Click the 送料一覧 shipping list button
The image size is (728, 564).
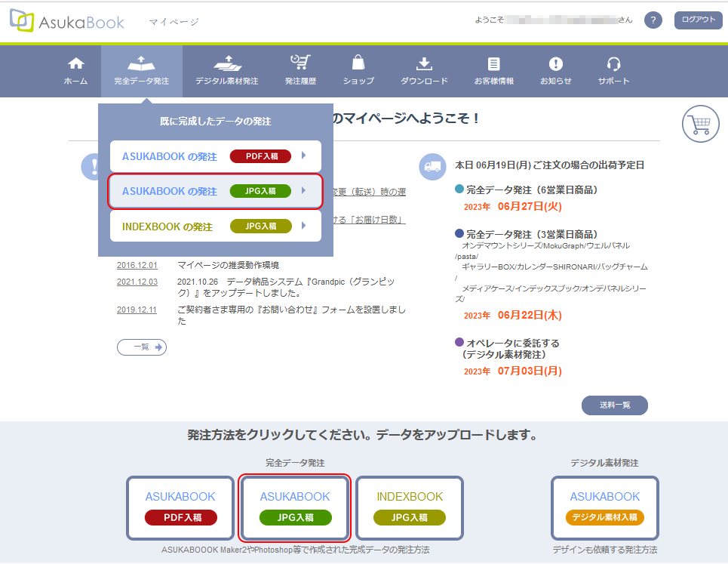tap(614, 405)
